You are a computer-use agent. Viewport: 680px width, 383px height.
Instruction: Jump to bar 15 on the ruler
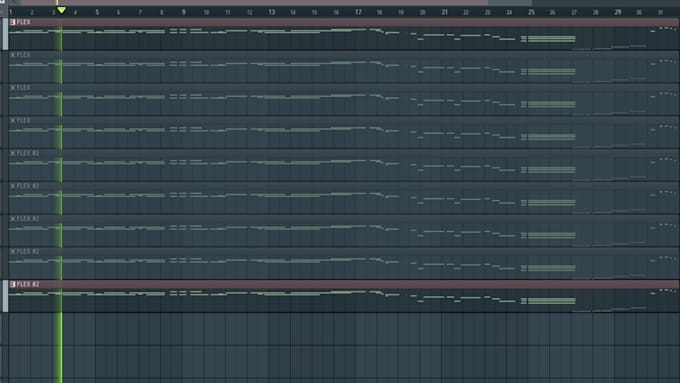click(314, 12)
